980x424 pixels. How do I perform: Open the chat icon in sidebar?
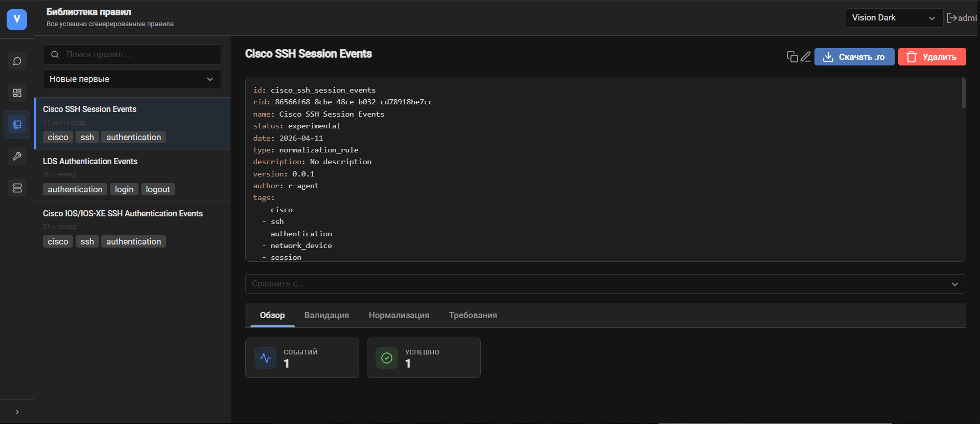click(x=17, y=61)
